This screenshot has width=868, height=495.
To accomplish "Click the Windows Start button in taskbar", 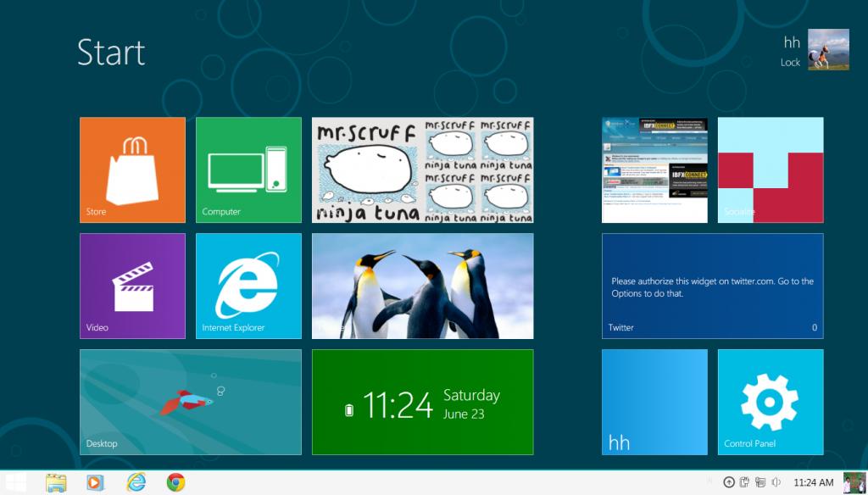I will coord(15,483).
